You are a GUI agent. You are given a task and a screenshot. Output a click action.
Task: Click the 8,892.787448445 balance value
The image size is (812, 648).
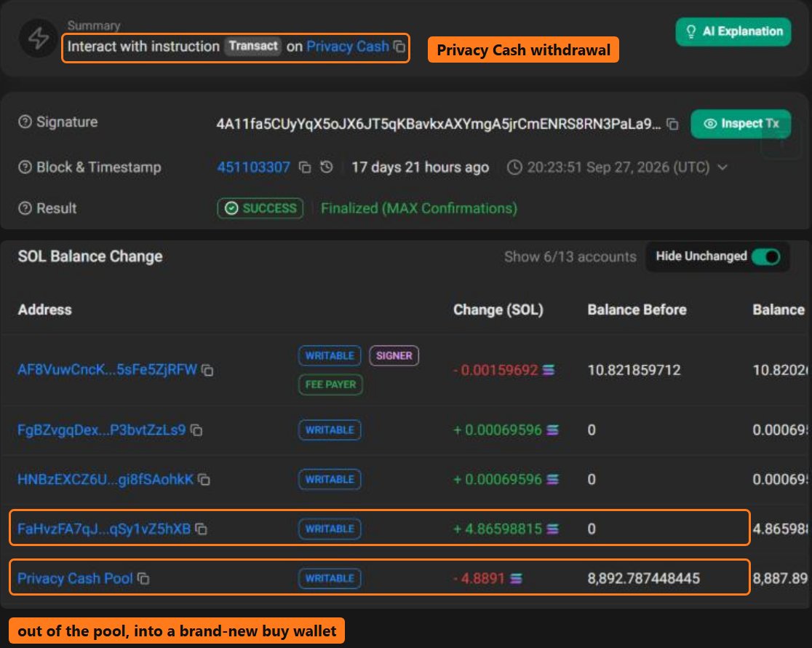pyautogui.click(x=644, y=579)
